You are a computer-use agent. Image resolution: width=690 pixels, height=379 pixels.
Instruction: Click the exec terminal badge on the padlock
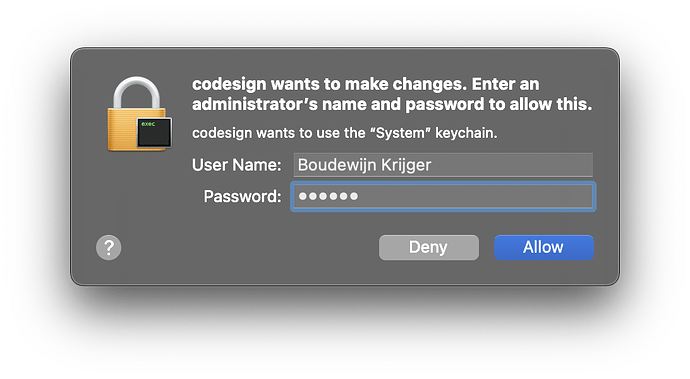point(154,132)
